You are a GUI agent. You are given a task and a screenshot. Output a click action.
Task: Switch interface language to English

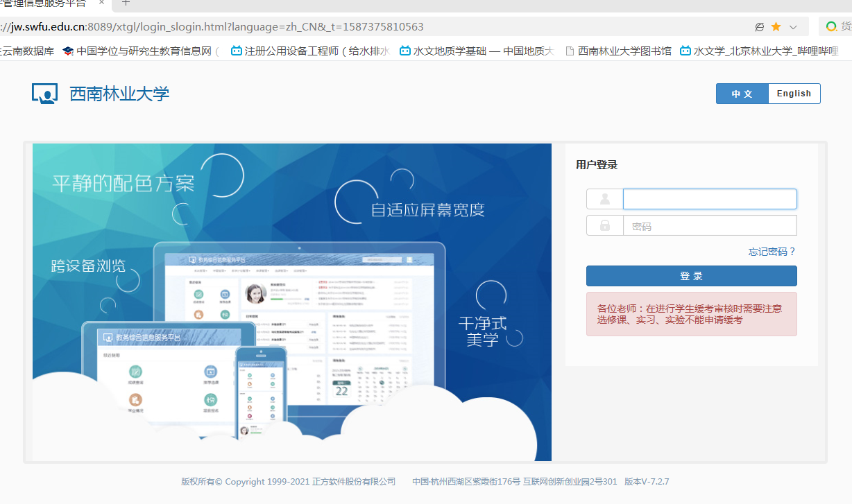(794, 93)
